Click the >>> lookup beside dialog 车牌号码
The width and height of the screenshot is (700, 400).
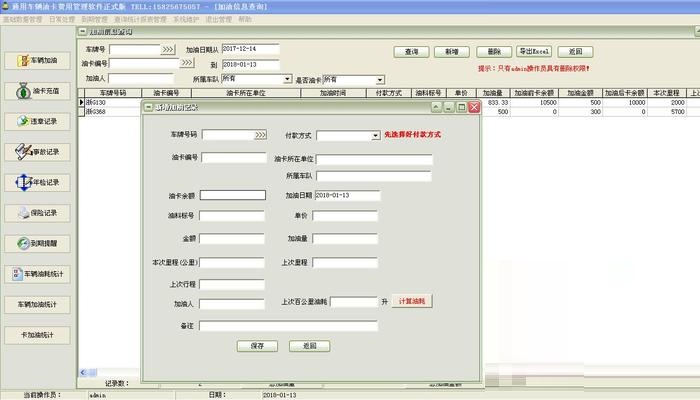(260, 135)
